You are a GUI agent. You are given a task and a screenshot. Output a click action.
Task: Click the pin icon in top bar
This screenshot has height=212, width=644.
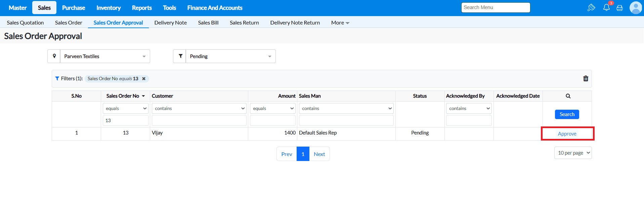(x=591, y=7)
